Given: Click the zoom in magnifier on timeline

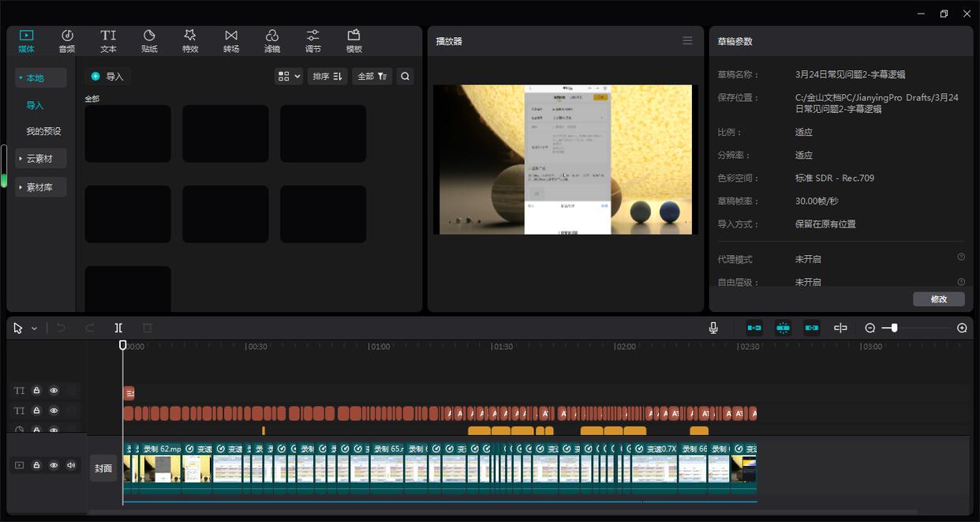Looking at the screenshot, I should (x=962, y=328).
